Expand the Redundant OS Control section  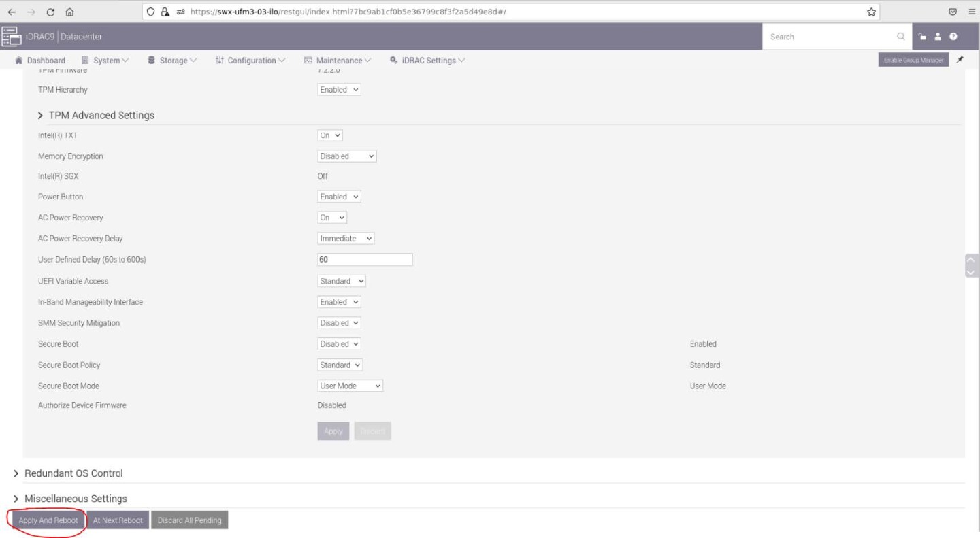[73, 473]
